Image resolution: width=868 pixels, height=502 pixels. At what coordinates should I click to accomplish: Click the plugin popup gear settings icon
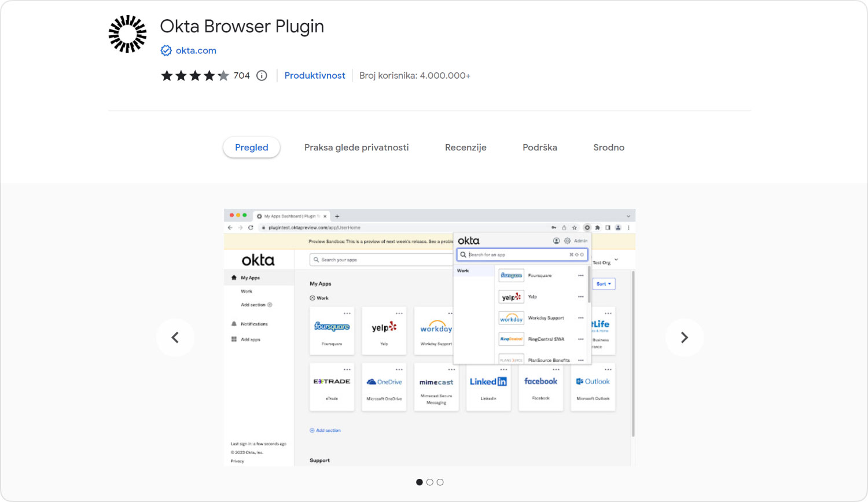tap(567, 241)
